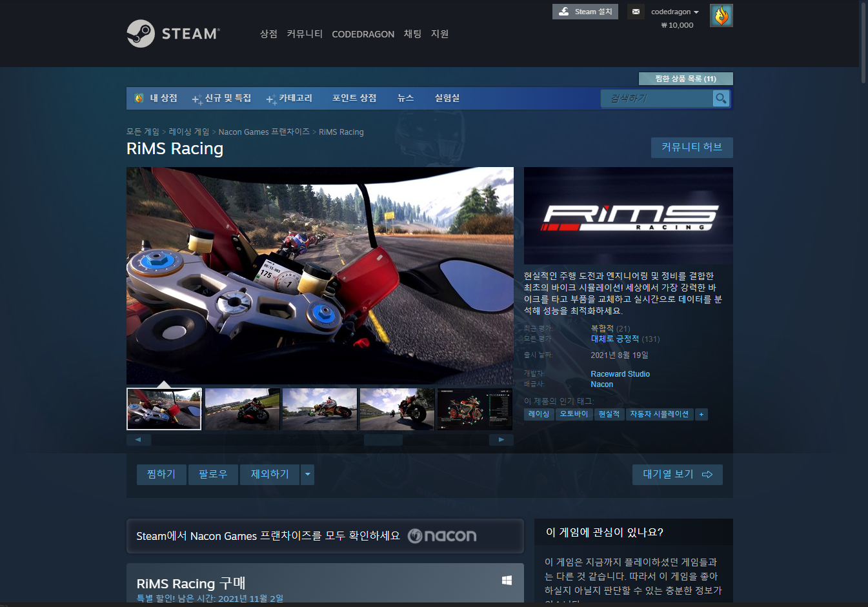Open the 커뮤니티 menu

click(305, 34)
